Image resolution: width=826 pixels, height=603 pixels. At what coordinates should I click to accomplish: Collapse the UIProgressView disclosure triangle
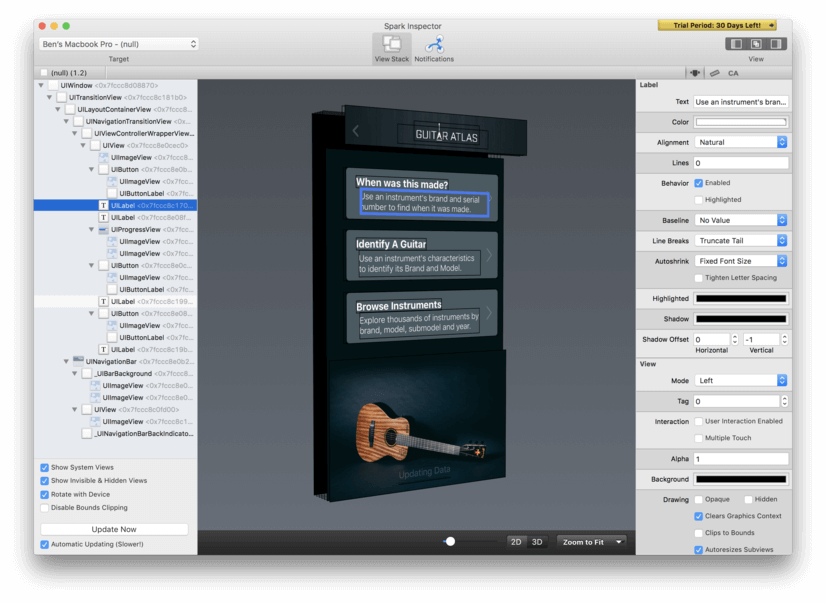(x=92, y=230)
